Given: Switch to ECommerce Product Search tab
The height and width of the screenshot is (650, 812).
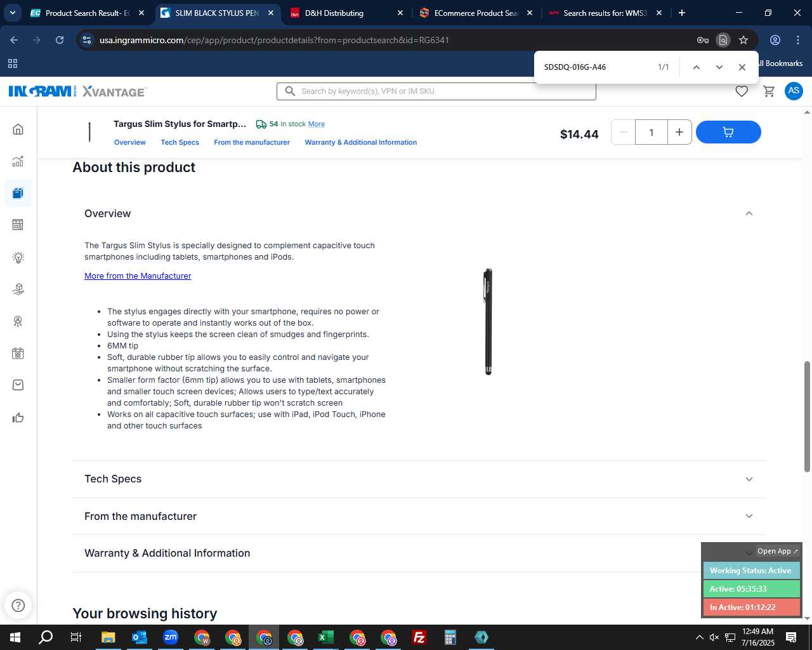Looking at the screenshot, I should [476, 13].
